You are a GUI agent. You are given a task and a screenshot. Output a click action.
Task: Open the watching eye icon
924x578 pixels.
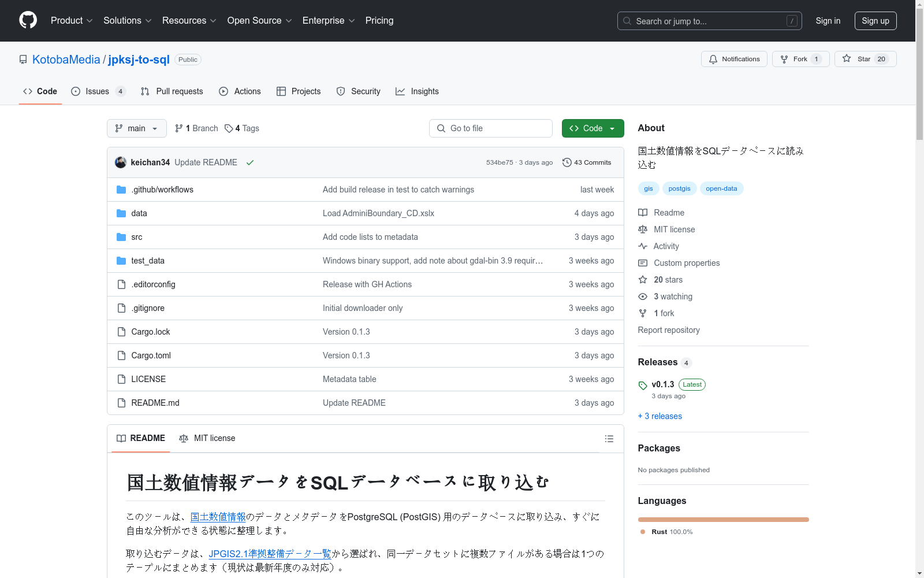[x=643, y=297]
